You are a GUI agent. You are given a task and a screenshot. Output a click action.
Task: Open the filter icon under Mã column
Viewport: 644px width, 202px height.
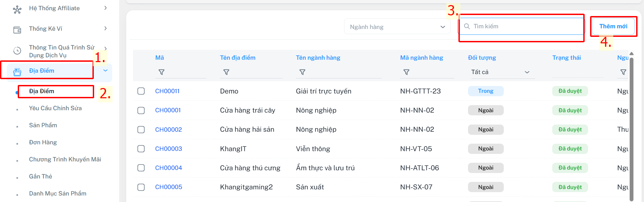(161, 72)
